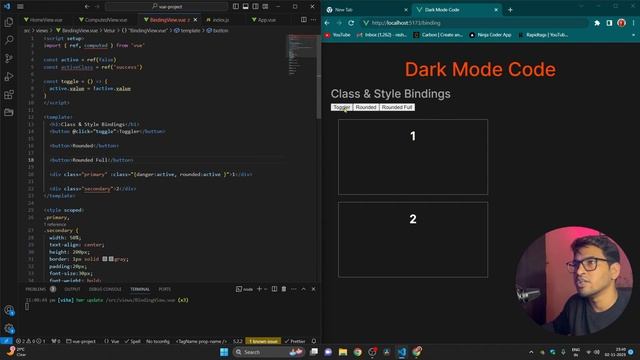Toggle the primary side bar layout
This screenshot has width=640, height=360.
236,7
